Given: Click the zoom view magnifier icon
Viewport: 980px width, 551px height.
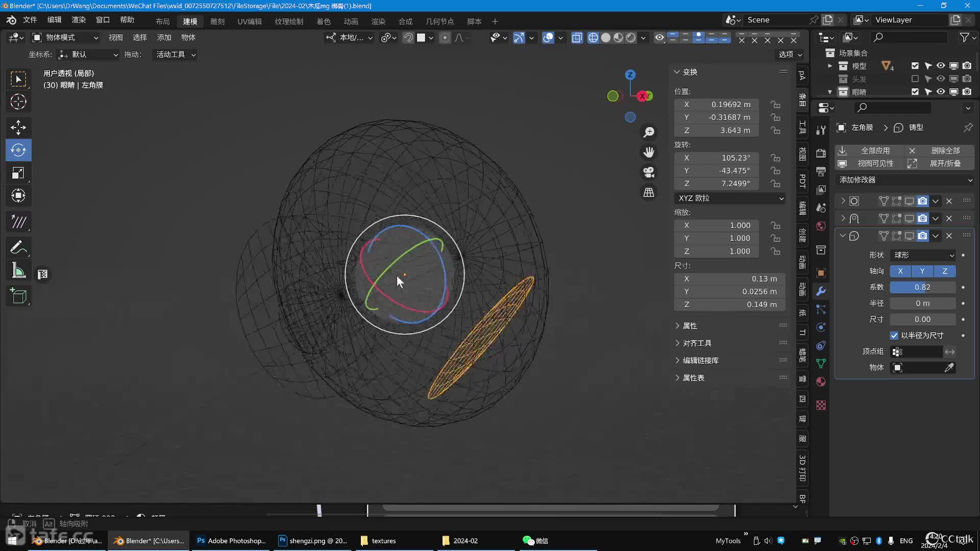Looking at the screenshot, I should (649, 132).
